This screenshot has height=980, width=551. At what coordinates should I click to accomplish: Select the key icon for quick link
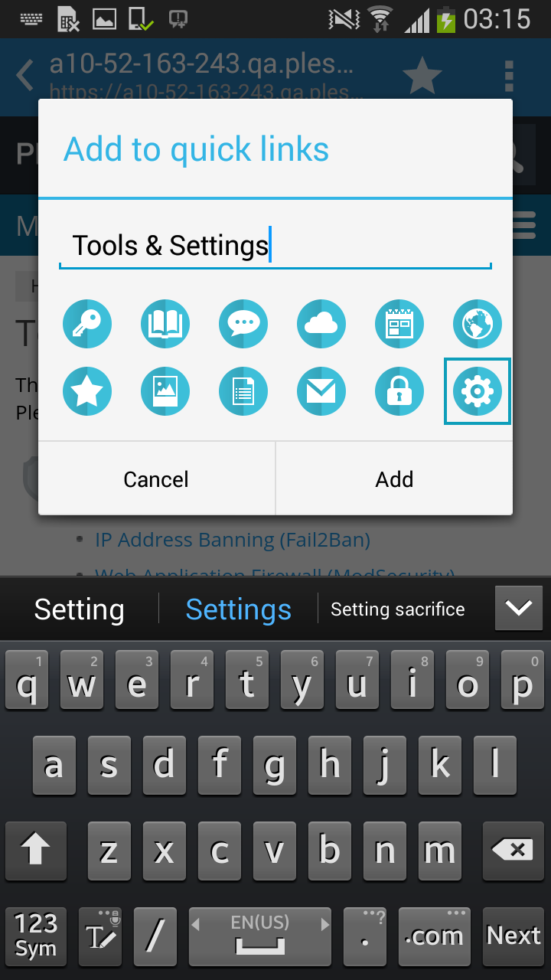87,324
